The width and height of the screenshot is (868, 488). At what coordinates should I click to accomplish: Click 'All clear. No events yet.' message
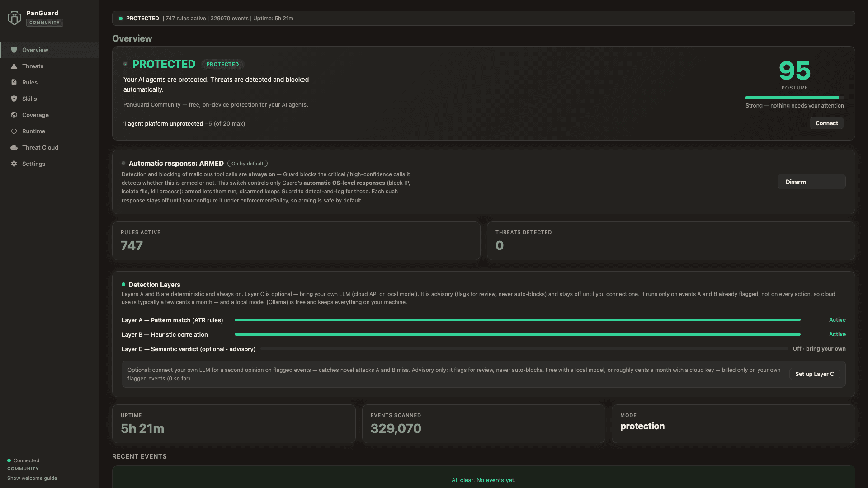pyautogui.click(x=483, y=480)
